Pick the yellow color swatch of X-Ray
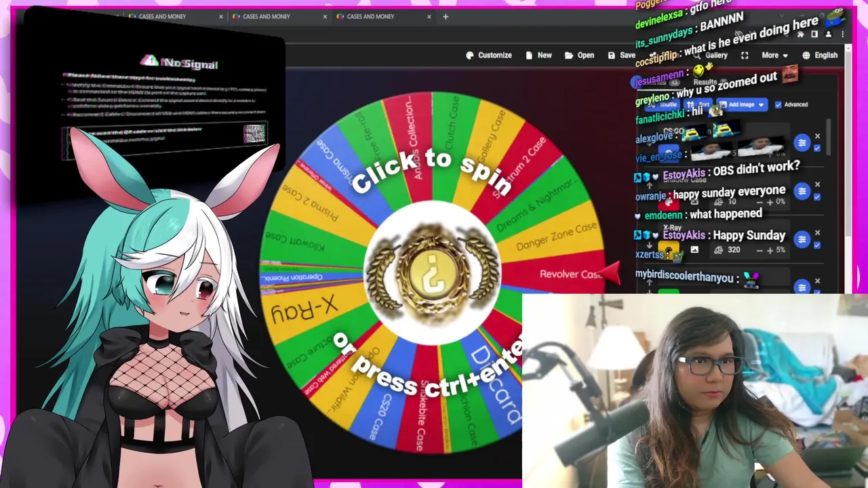Viewport: 868px width, 488px height. [669, 251]
